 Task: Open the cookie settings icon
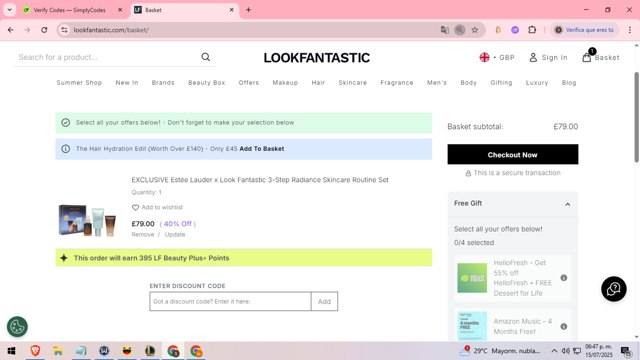point(17,327)
